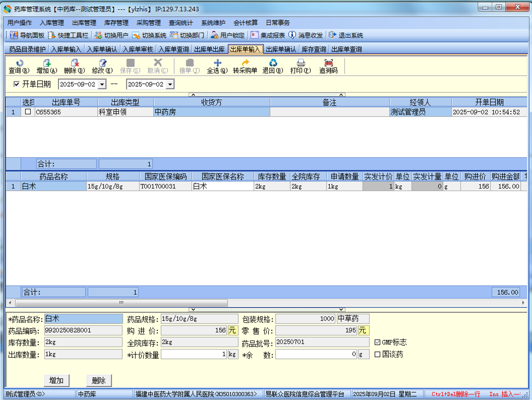Tick the selection checkbox for order C655365
This screenshot has width=532, height=400.
[28, 112]
